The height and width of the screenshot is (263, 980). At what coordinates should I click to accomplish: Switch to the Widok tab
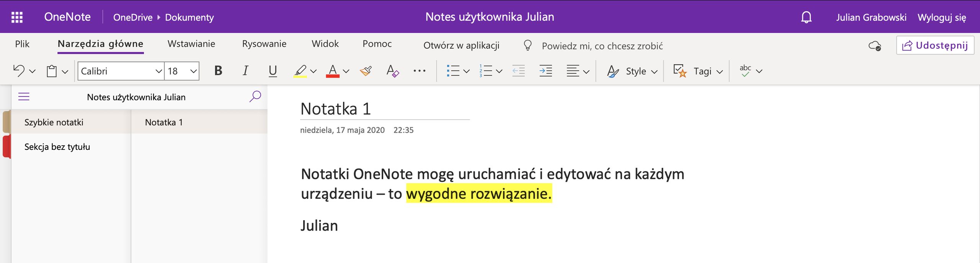click(x=325, y=44)
